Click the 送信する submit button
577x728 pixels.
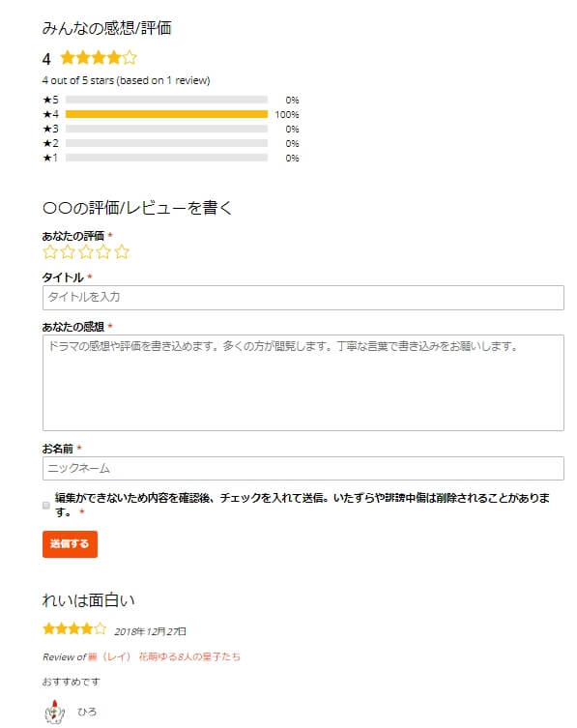(x=71, y=543)
